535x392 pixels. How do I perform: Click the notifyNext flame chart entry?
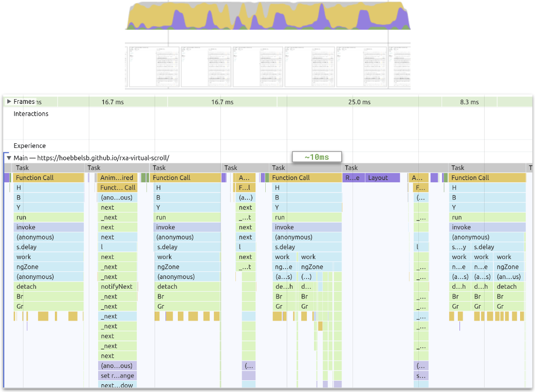click(117, 287)
